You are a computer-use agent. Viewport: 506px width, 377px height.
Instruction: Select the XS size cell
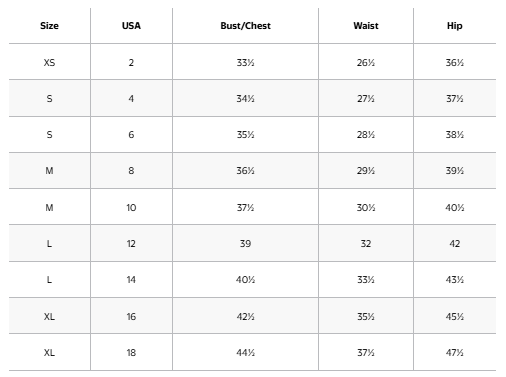(x=49, y=62)
